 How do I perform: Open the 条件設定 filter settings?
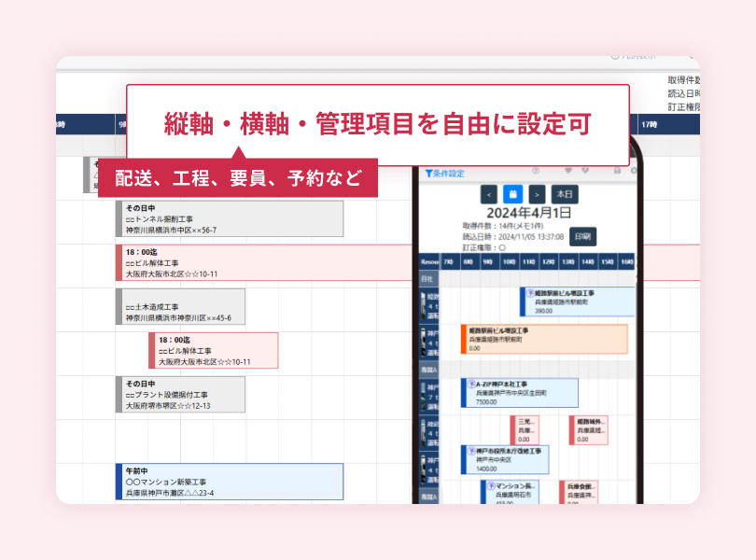click(444, 173)
